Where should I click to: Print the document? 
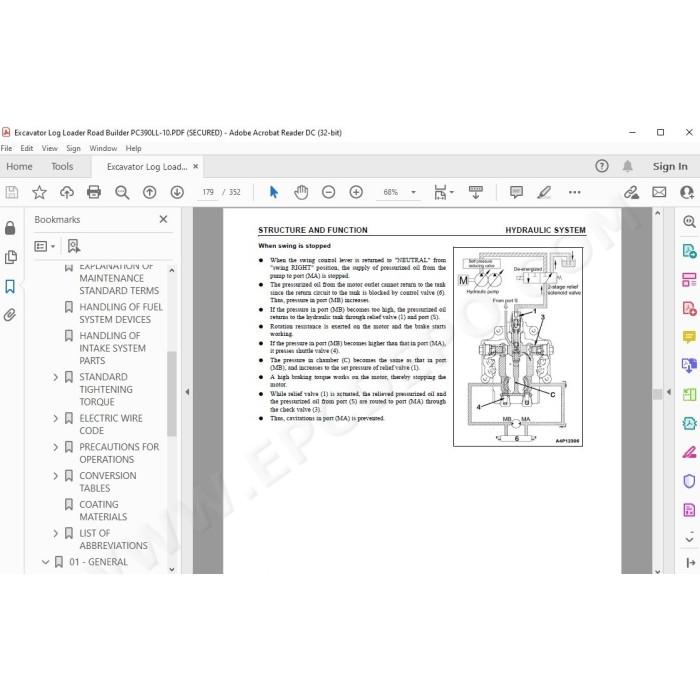pos(94,192)
